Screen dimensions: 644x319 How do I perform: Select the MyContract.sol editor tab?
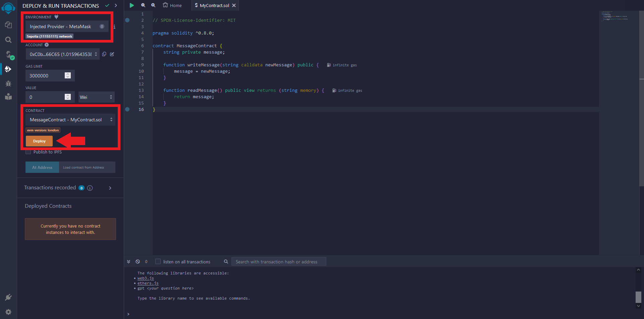point(214,5)
